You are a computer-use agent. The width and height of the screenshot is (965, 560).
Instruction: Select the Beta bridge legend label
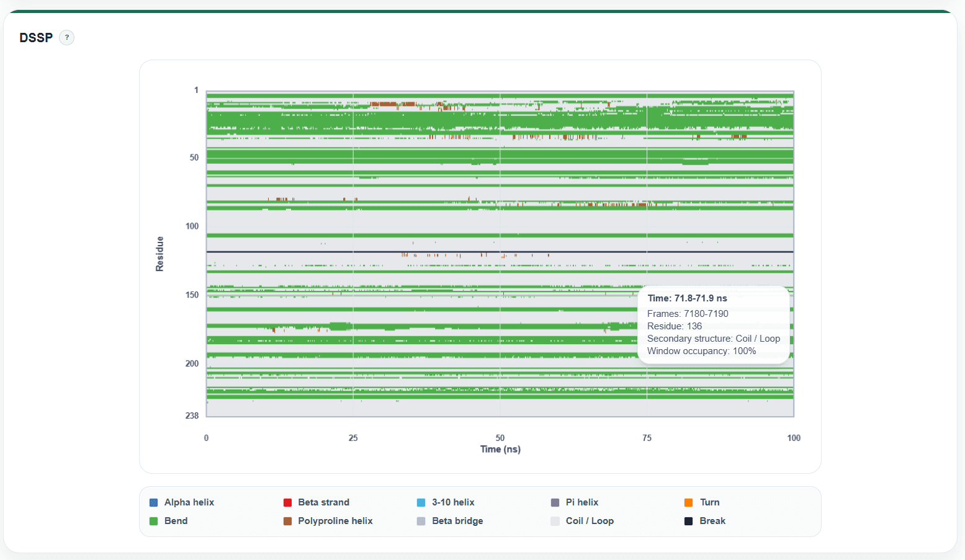[x=457, y=521]
